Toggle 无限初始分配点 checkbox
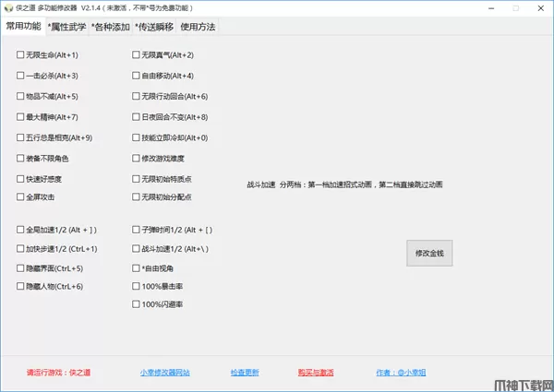 (x=136, y=196)
